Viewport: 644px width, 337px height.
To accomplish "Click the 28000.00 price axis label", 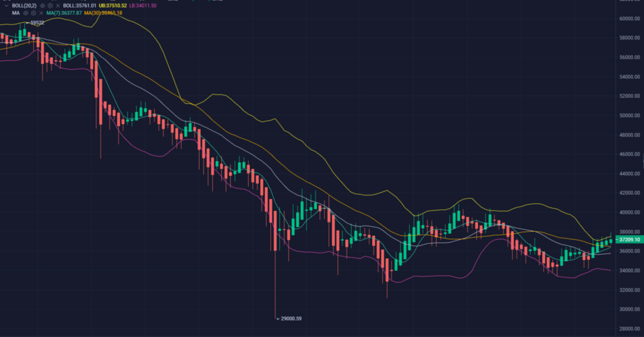I will pyautogui.click(x=628, y=328).
